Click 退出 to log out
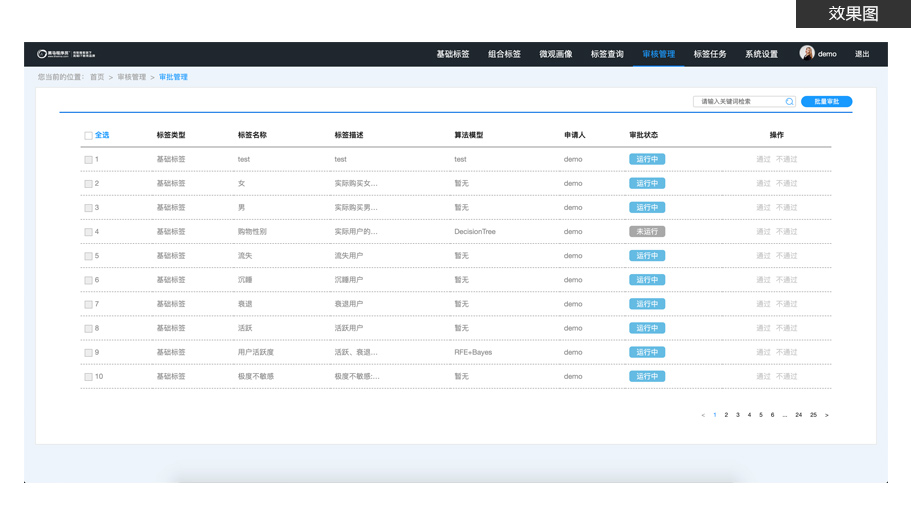This screenshot has height=525, width=911. click(862, 54)
